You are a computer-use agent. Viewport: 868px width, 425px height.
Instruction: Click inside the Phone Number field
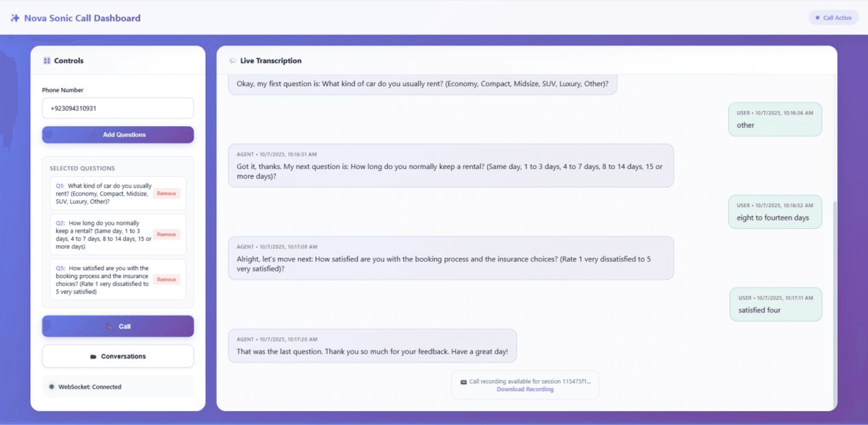pos(118,108)
